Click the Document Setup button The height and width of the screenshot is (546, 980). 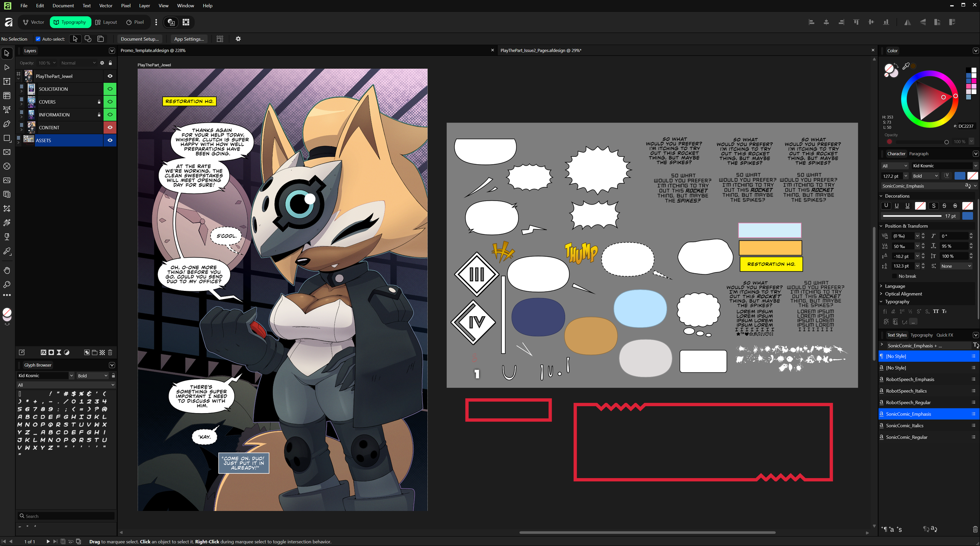(140, 39)
